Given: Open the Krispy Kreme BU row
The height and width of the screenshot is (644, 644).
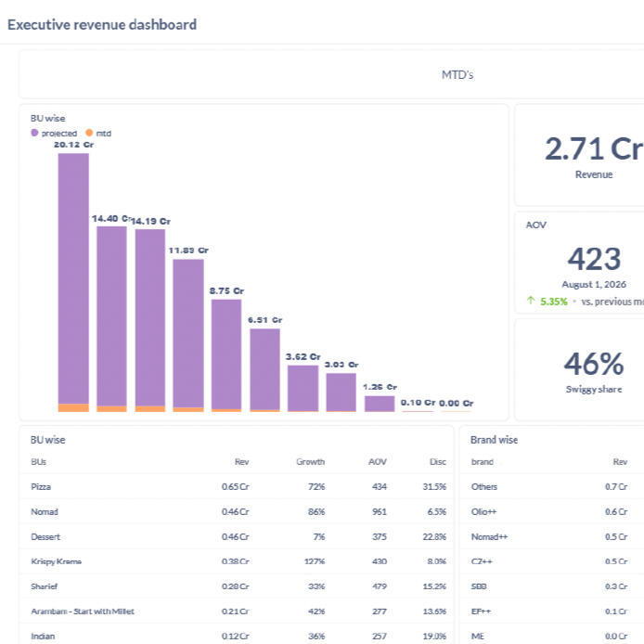Looking at the screenshot, I should (x=237, y=561).
